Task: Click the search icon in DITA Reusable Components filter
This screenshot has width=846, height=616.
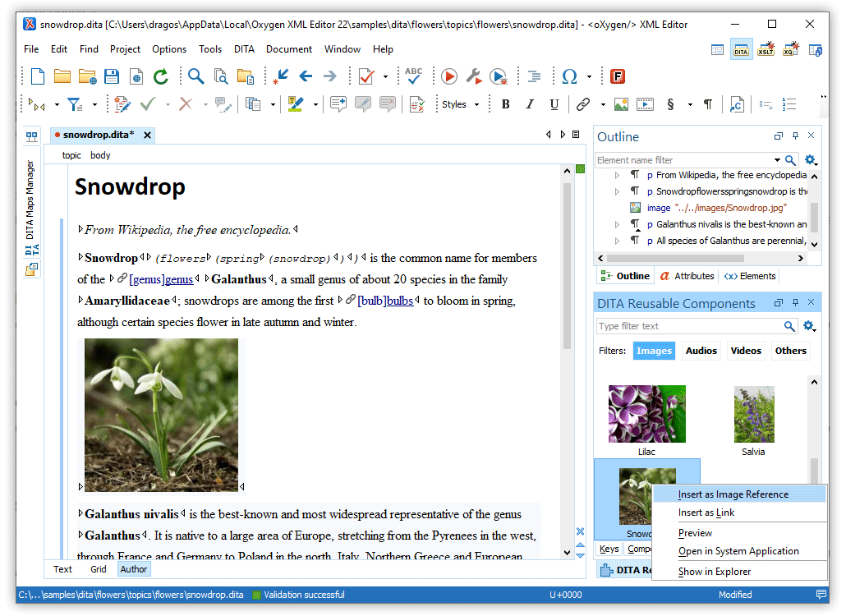Action: [789, 326]
